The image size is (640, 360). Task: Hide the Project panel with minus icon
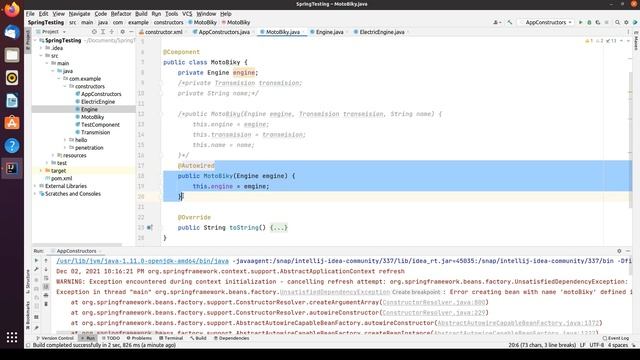(x=131, y=31)
